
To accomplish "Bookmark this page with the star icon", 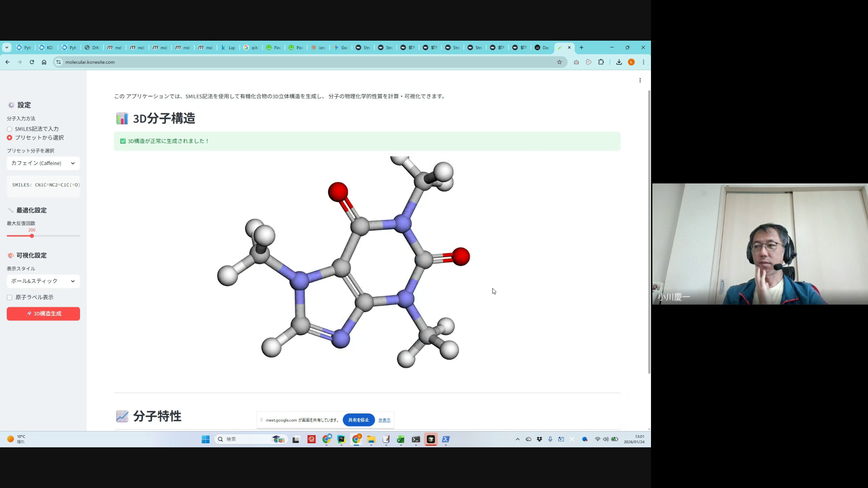I will pos(559,62).
